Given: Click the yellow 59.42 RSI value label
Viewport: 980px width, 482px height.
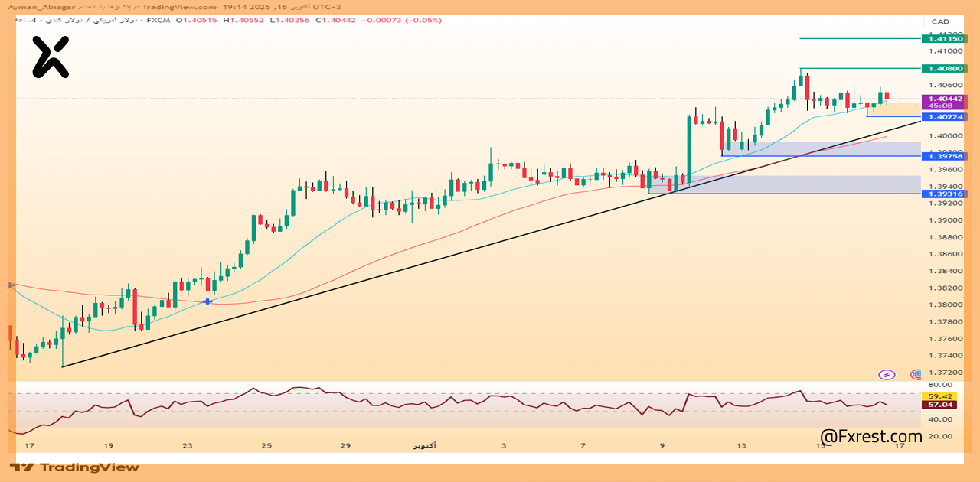Looking at the screenshot, I should click(939, 396).
